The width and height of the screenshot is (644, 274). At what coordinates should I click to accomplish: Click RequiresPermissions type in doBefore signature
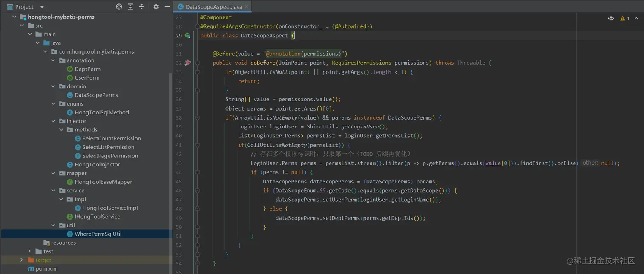[361, 63]
